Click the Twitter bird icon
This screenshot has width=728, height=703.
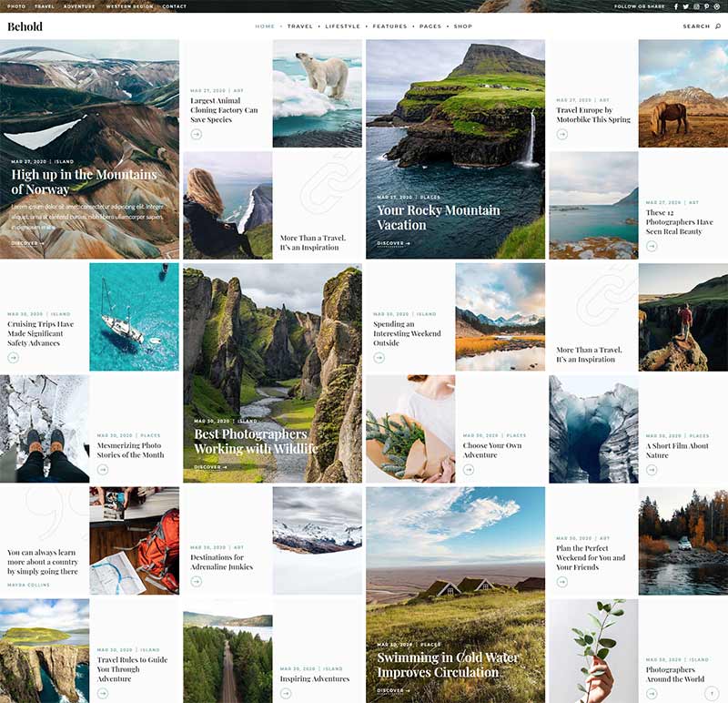coord(686,6)
